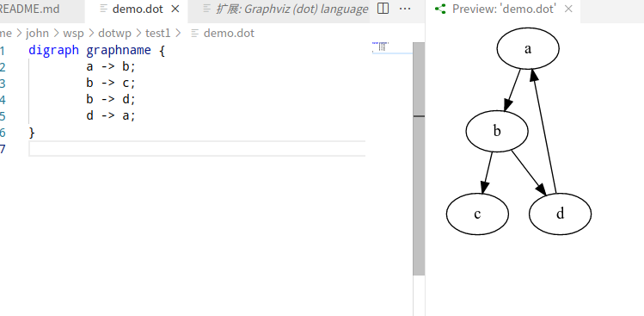Click the 'john' breadcrumb folder

[x=37, y=33]
